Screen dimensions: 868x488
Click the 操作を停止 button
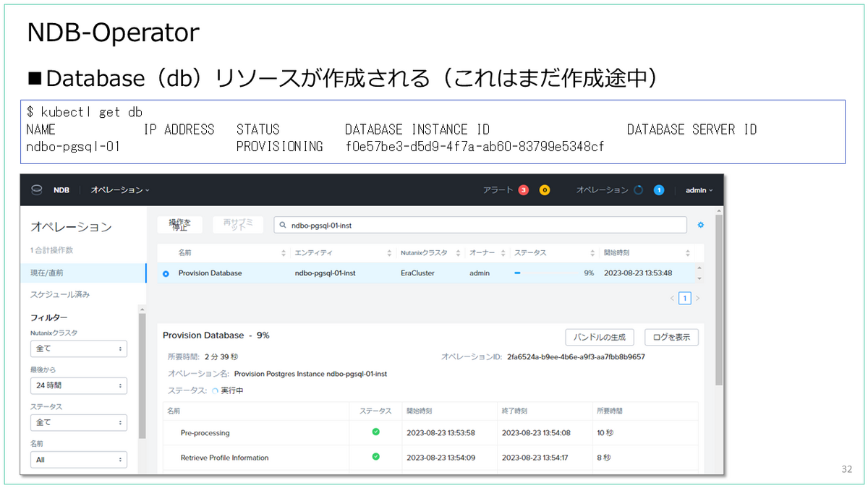(x=179, y=225)
